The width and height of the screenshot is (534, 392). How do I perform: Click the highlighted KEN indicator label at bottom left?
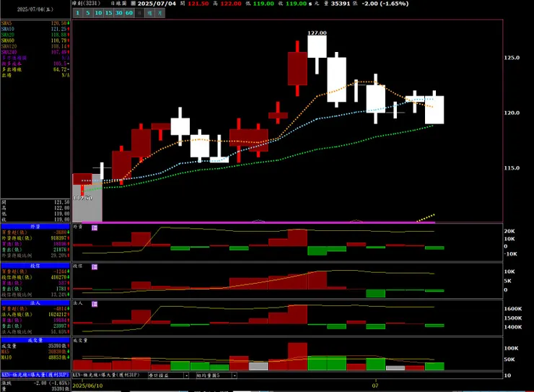tap(35, 375)
